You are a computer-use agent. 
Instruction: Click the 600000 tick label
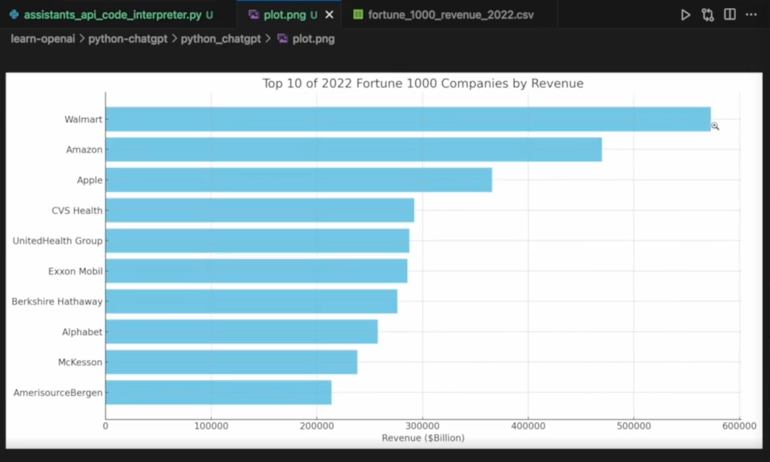click(x=739, y=426)
